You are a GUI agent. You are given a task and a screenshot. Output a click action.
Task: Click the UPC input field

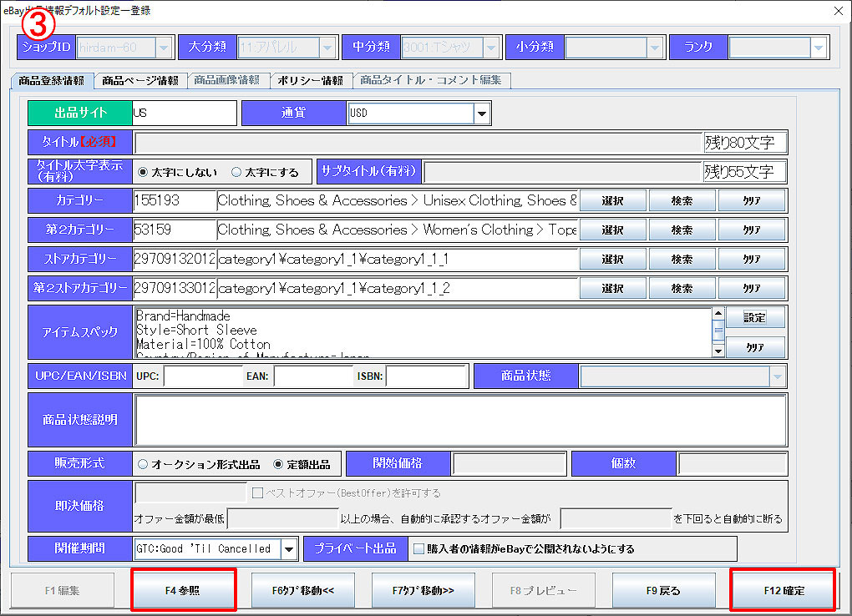202,376
